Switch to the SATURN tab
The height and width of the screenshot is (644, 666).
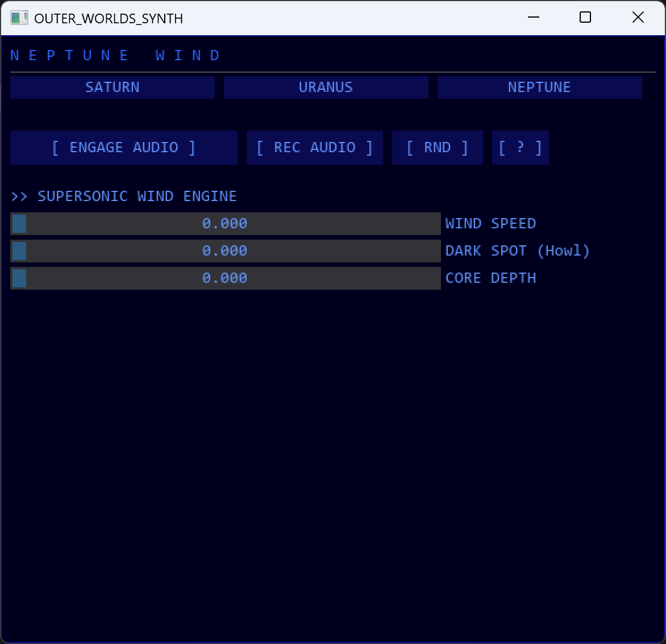click(x=112, y=87)
